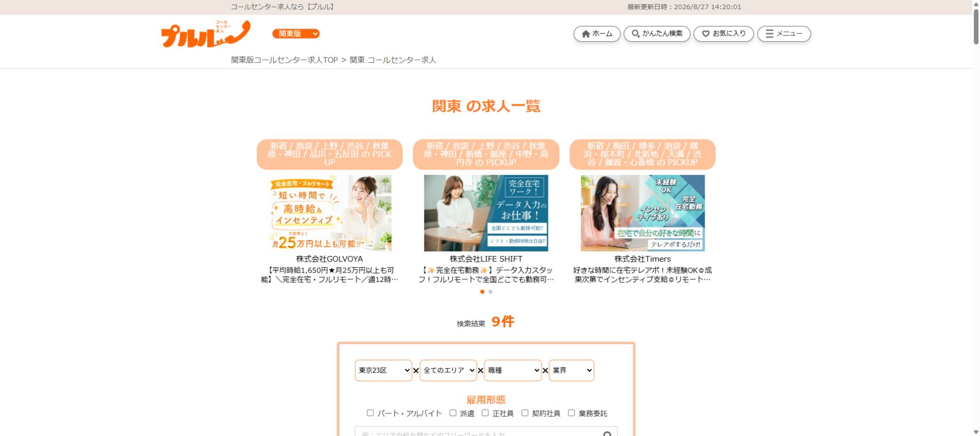
Task: Click the 雇用形態 section label
Action: (486, 399)
